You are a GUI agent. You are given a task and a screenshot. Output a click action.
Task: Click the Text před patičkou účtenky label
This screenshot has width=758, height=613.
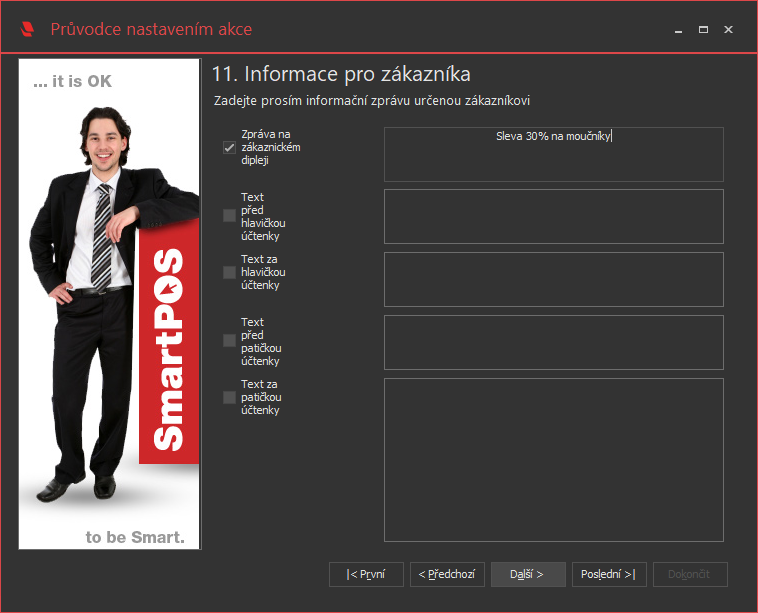(261, 341)
